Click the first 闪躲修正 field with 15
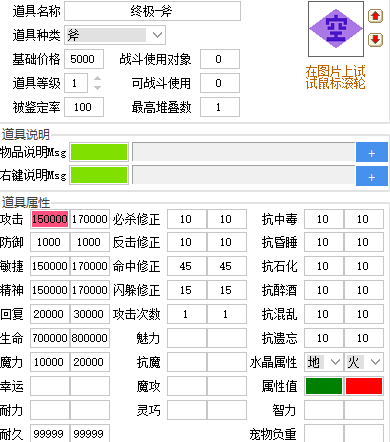The height and width of the screenshot is (442, 390). pyautogui.click(x=187, y=290)
